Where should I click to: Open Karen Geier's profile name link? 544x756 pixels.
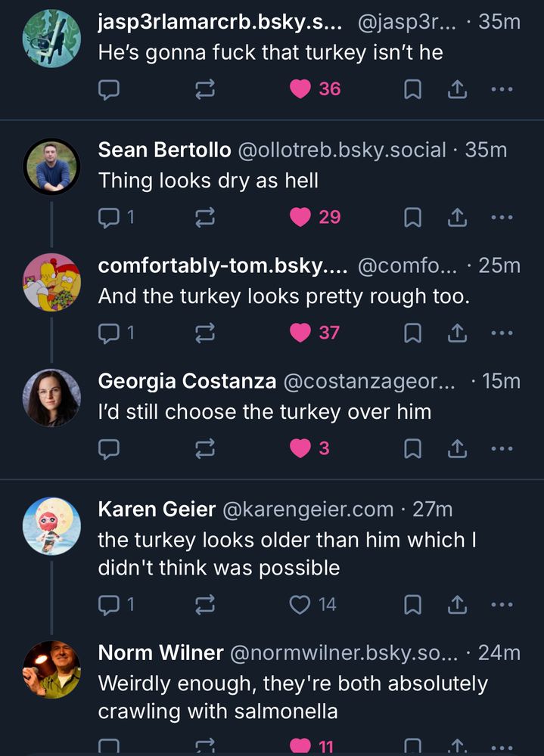pos(157,510)
